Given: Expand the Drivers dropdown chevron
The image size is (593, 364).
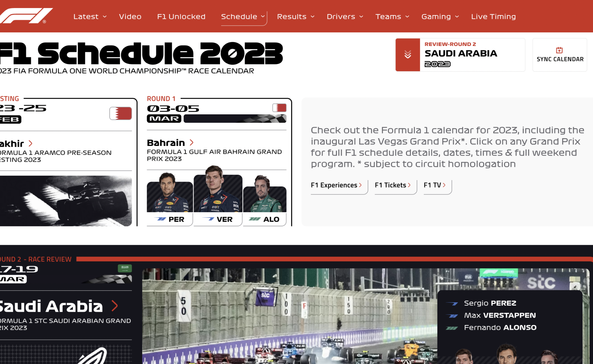Looking at the screenshot, I should pos(361,17).
